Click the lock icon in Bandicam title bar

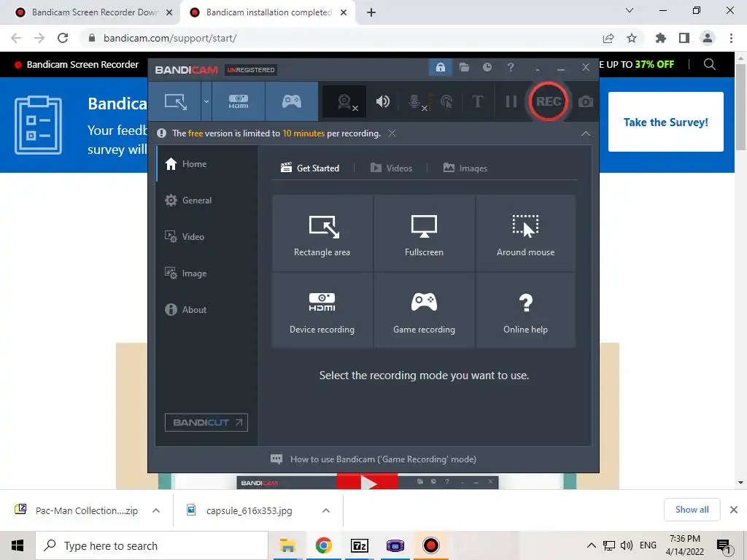[x=441, y=67]
